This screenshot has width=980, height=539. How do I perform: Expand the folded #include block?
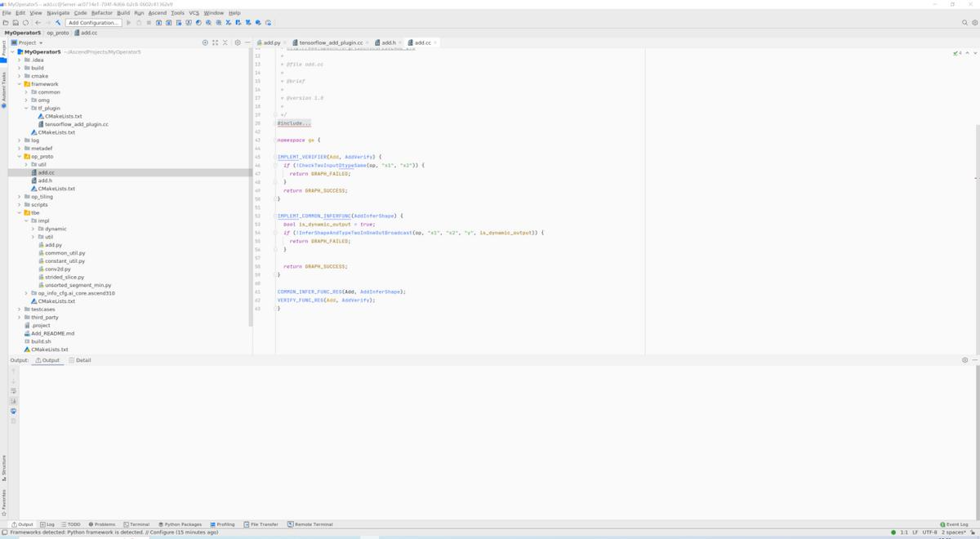[x=294, y=123]
